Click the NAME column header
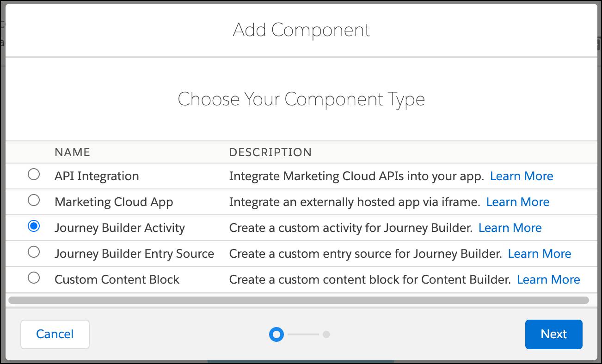The width and height of the screenshot is (602, 364). tap(72, 152)
